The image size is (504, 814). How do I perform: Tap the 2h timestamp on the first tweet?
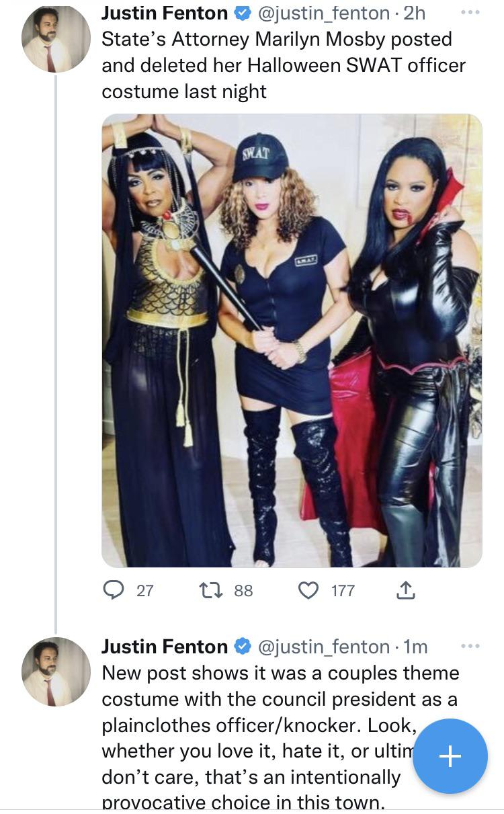pos(414,13)
